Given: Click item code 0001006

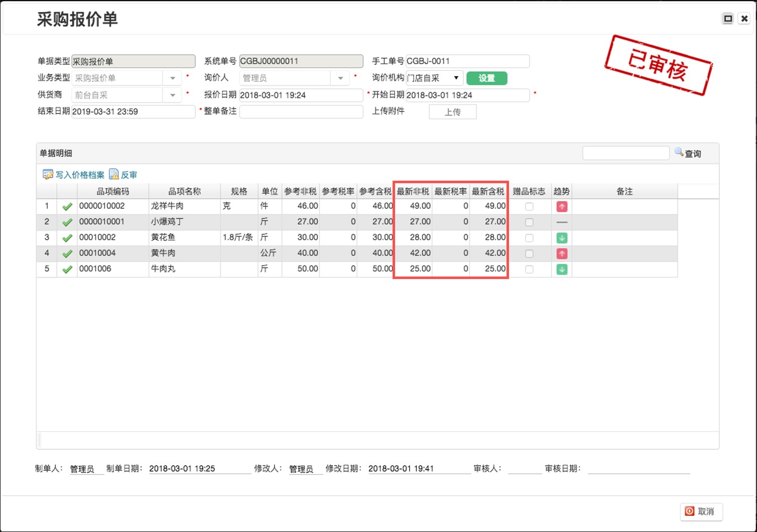Looking at the screenshot, I should [x=95, y=269].
